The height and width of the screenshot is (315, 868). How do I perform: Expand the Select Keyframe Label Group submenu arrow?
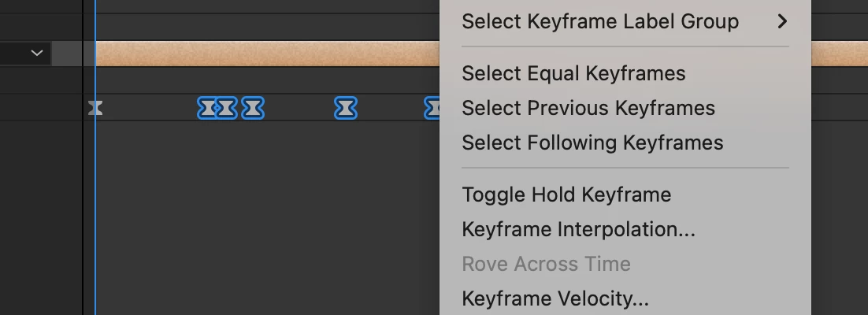[x=781, y=21]
